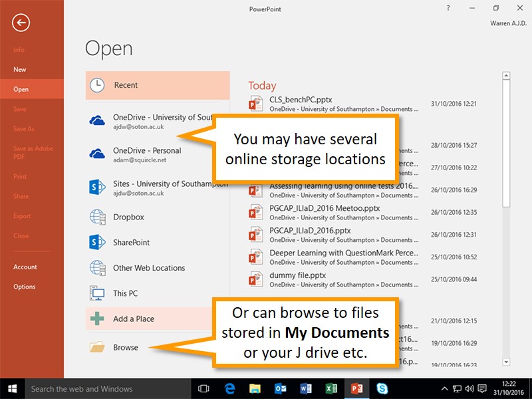Click the taskbar clock showing 12:22
532x399 pixels.
[x=509, y=388]
